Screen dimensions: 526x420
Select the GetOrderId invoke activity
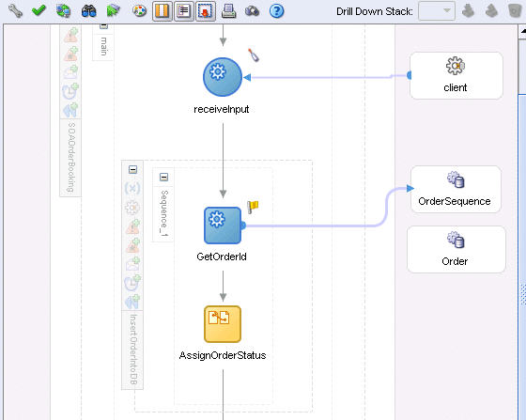[x=223, y=226]
